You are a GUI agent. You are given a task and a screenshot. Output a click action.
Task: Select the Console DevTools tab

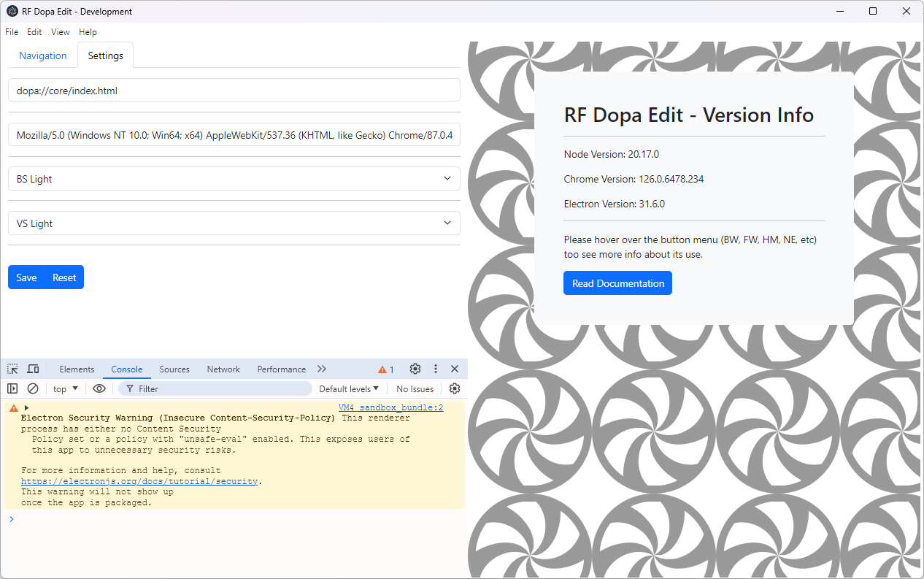[127, 369]
